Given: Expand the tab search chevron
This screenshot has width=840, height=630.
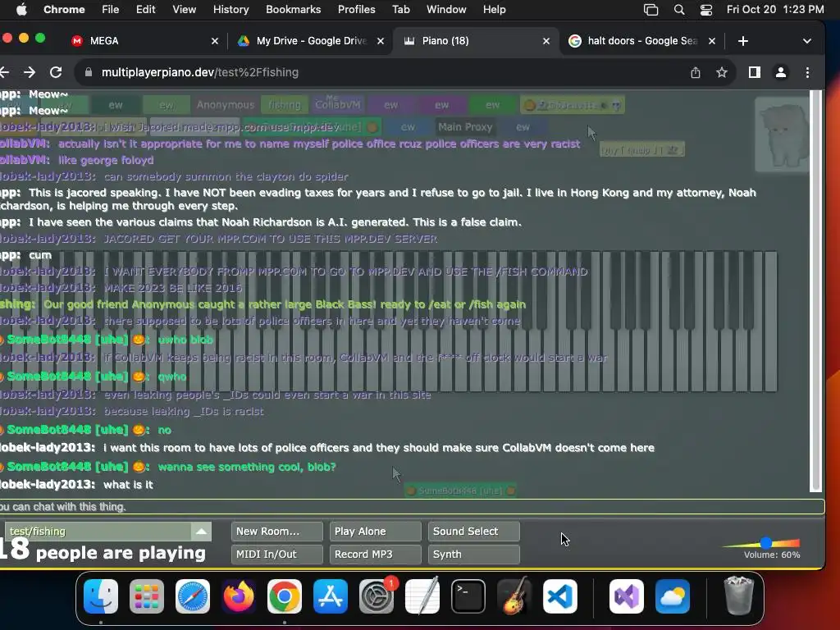Looking at the screenshot, I should (807, 41).
